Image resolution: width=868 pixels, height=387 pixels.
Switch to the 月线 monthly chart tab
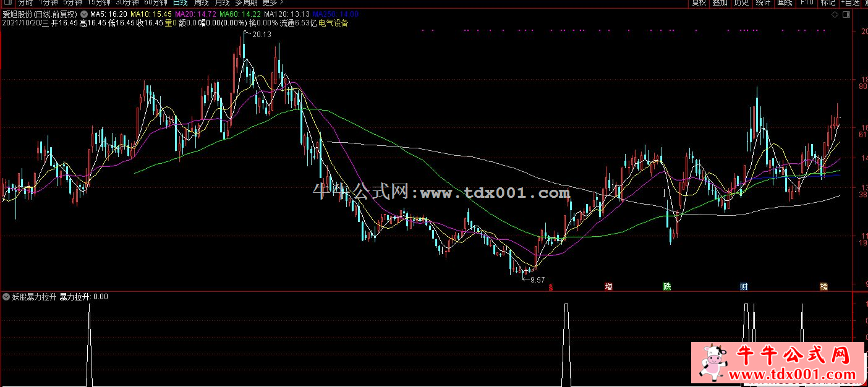click(x=222, y=2)
